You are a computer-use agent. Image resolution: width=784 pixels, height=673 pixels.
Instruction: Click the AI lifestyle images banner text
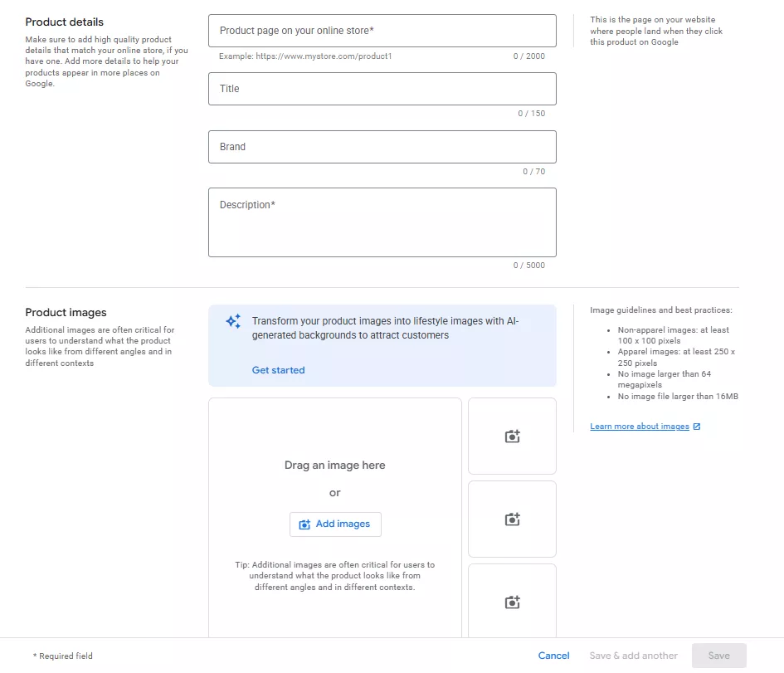[x=386, y=328]
